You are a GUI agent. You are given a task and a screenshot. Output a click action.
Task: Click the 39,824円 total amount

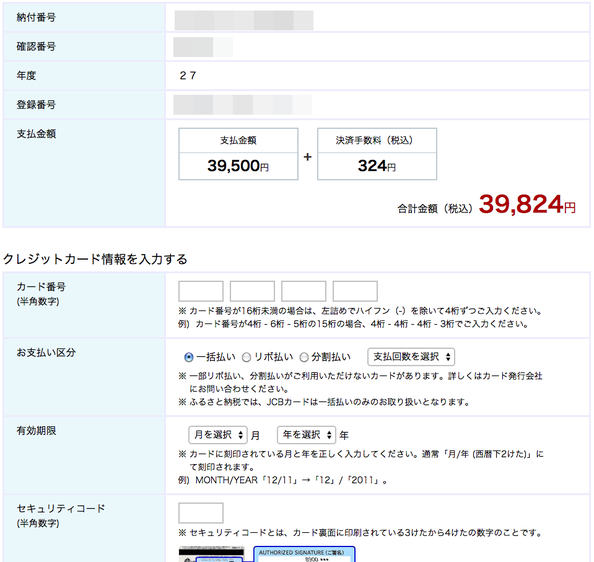click(x=527, y=205)
